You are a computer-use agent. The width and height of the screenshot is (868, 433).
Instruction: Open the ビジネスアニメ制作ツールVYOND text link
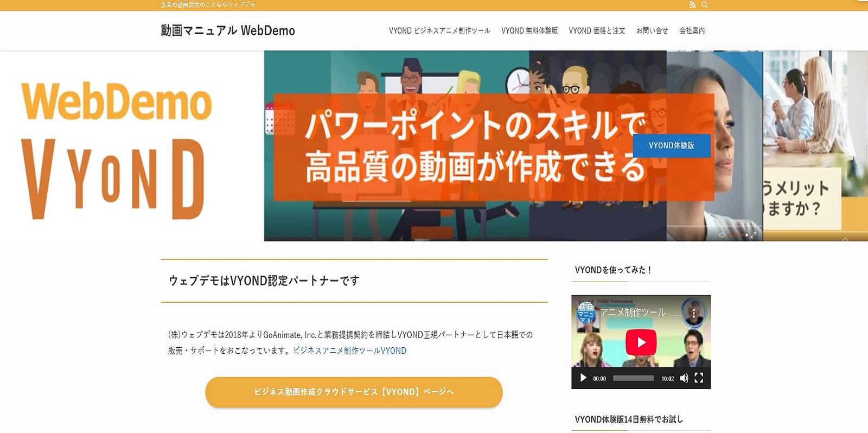coord(350,351)
